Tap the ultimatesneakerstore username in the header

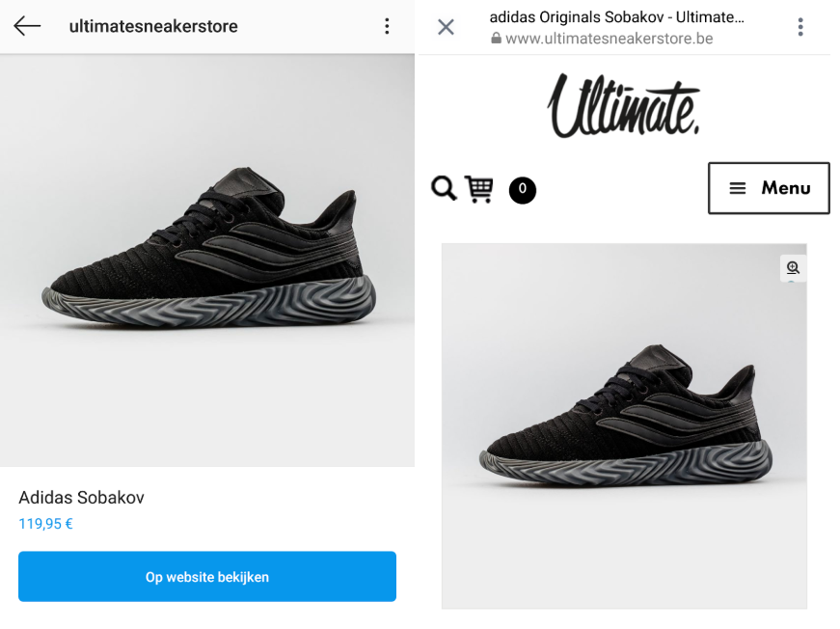[x=153, y=26]
